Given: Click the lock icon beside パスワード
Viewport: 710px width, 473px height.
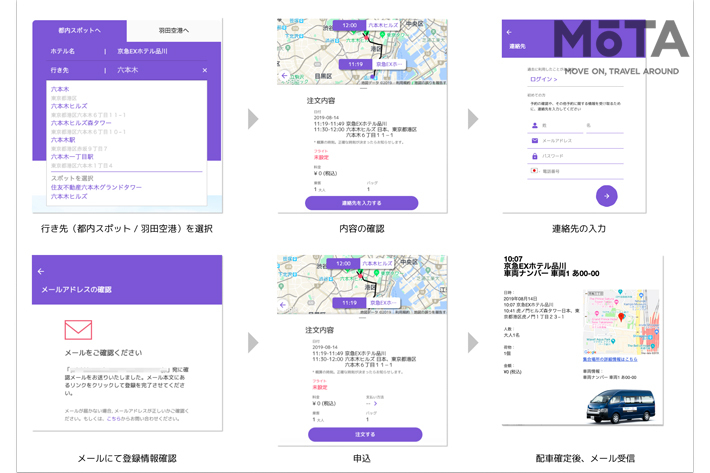Looking at the screenshot, I should click(534, 156).
